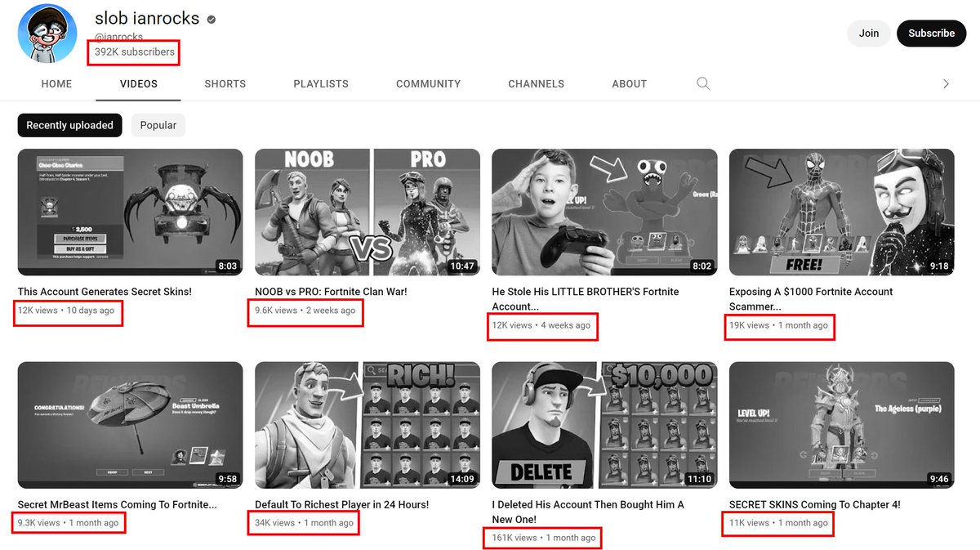Image resolution: width=980 pixels, height=550 pixels.
Task: Select the Recently uploaded filter chip
Action: click(x=70, y=125)
